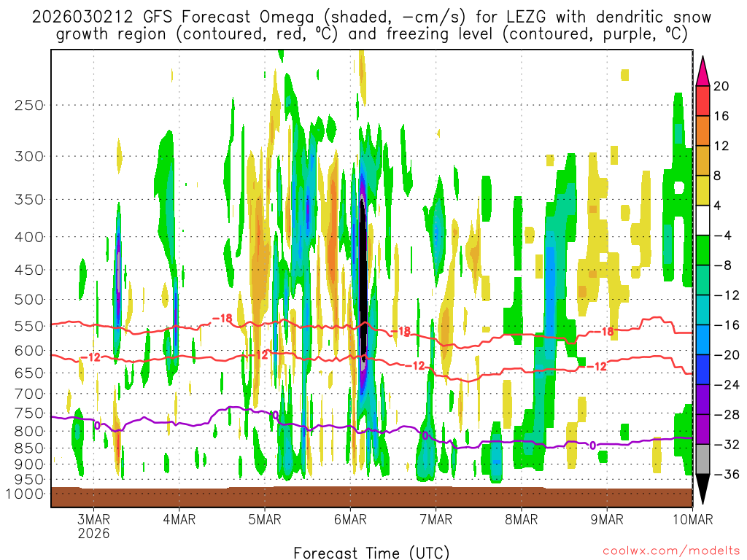747x560 pixels.
Task: Click the red swatch below 20 in colorbar
Action: coord(703,101)
